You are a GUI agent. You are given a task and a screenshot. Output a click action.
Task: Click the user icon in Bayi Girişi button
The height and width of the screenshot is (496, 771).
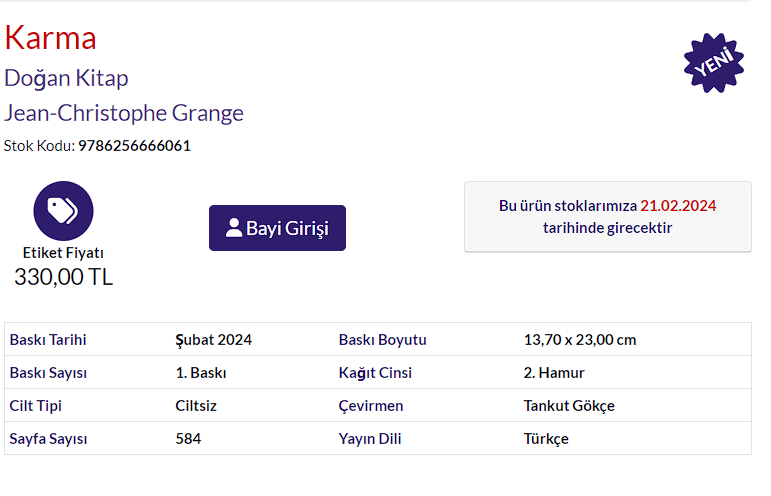234,228
